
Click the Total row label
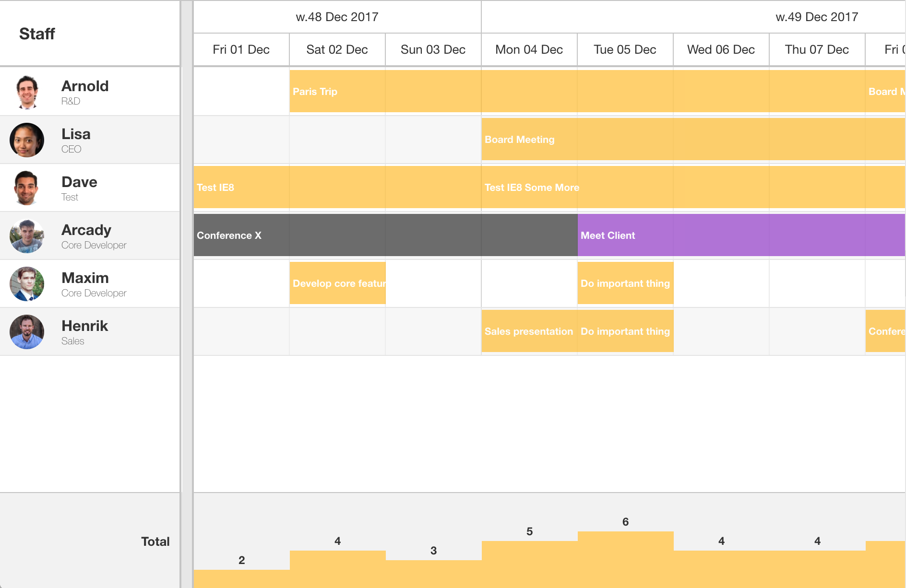tap(155, 541)
